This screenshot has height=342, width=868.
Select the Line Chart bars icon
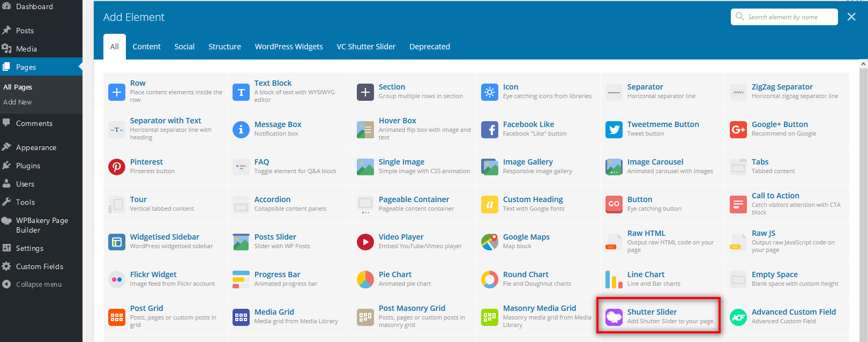(614, 280)
